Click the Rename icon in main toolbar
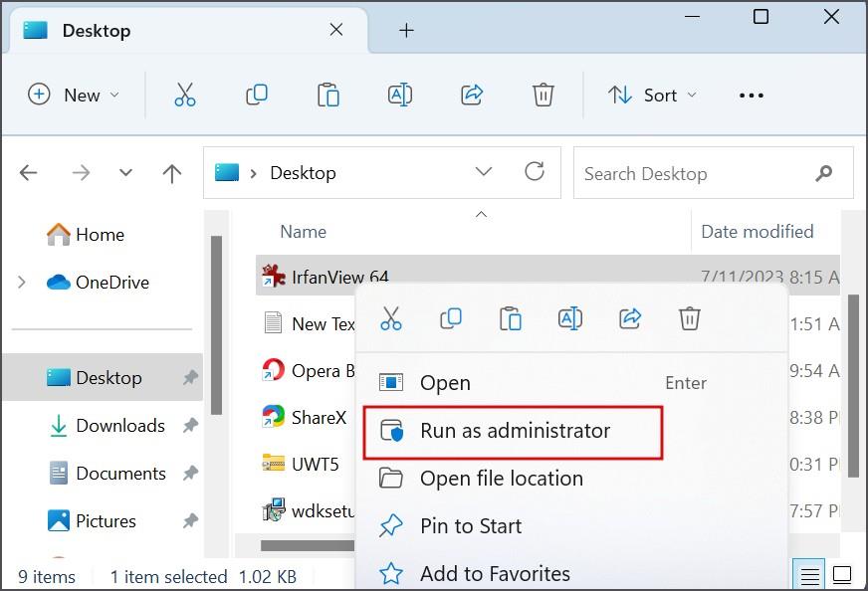The height and width of the screenshot is (591, 868). (x=400, y=96)
